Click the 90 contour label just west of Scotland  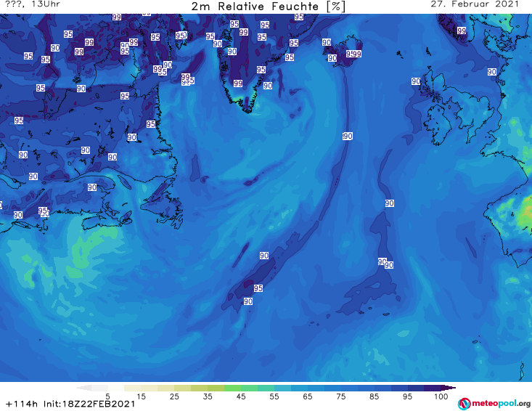416,81
